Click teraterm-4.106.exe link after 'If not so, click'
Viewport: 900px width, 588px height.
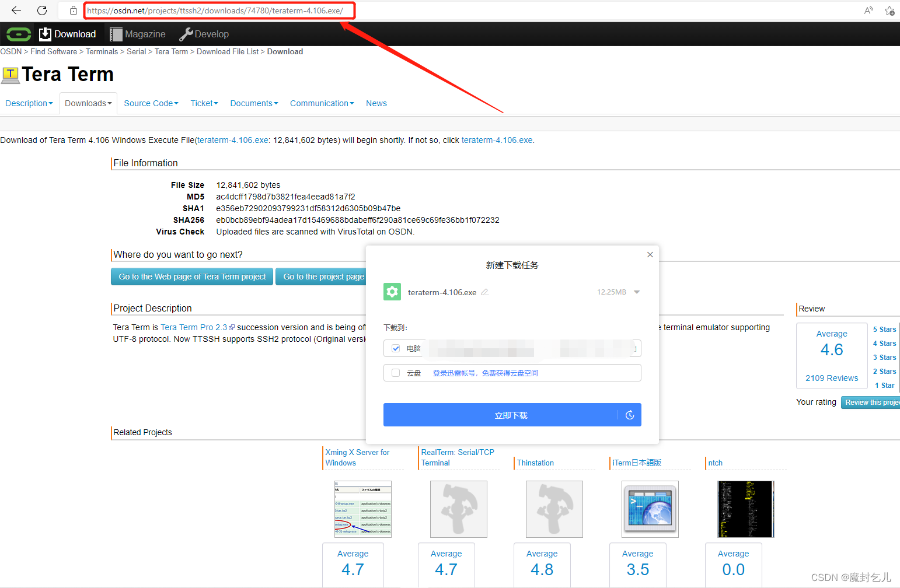[497, 140]
